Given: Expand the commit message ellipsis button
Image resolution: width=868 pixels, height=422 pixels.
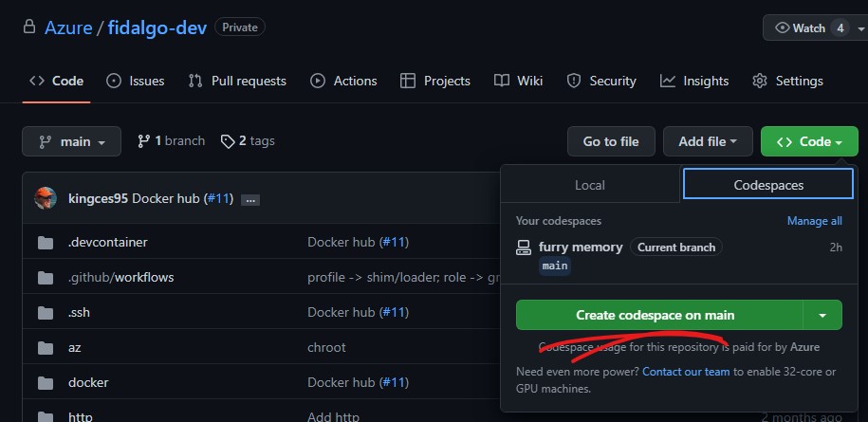Looking at the screenshot, I should pos(250,200).
